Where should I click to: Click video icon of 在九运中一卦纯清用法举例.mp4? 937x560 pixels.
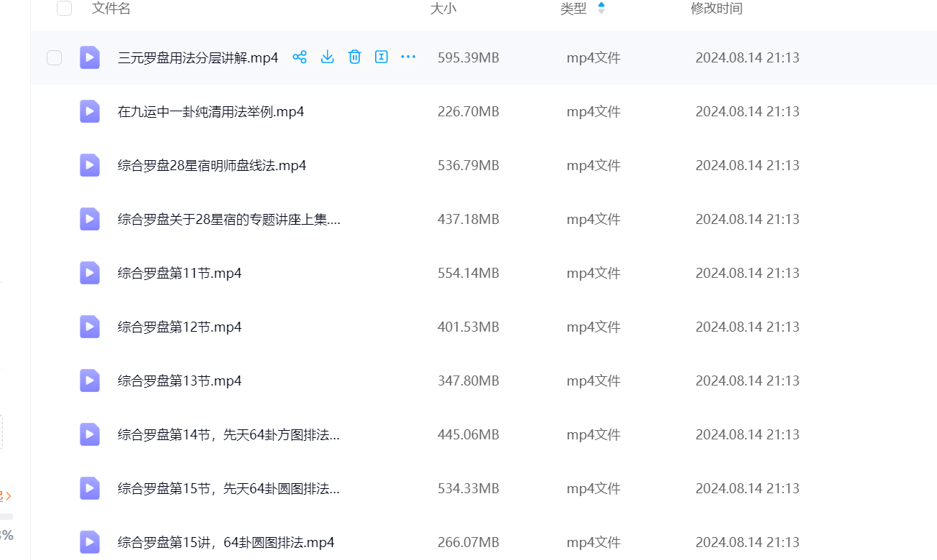90,111
